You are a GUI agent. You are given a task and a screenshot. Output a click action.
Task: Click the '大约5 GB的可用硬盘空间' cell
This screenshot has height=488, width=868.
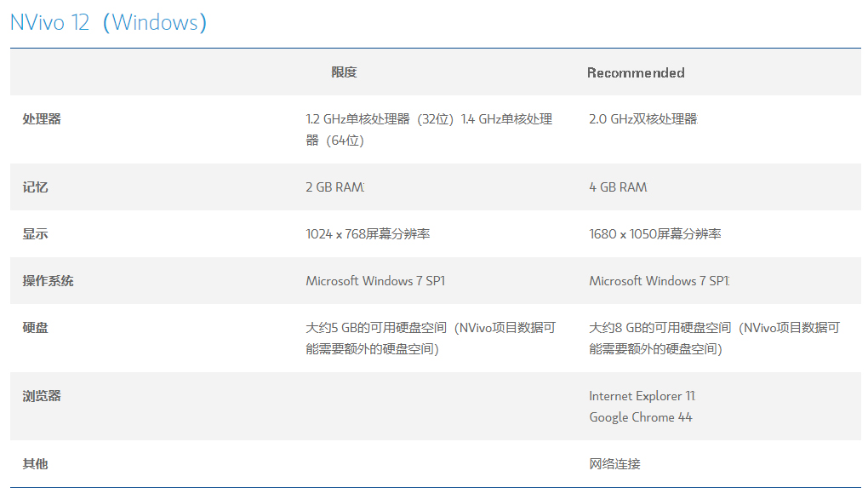[431, 338]
